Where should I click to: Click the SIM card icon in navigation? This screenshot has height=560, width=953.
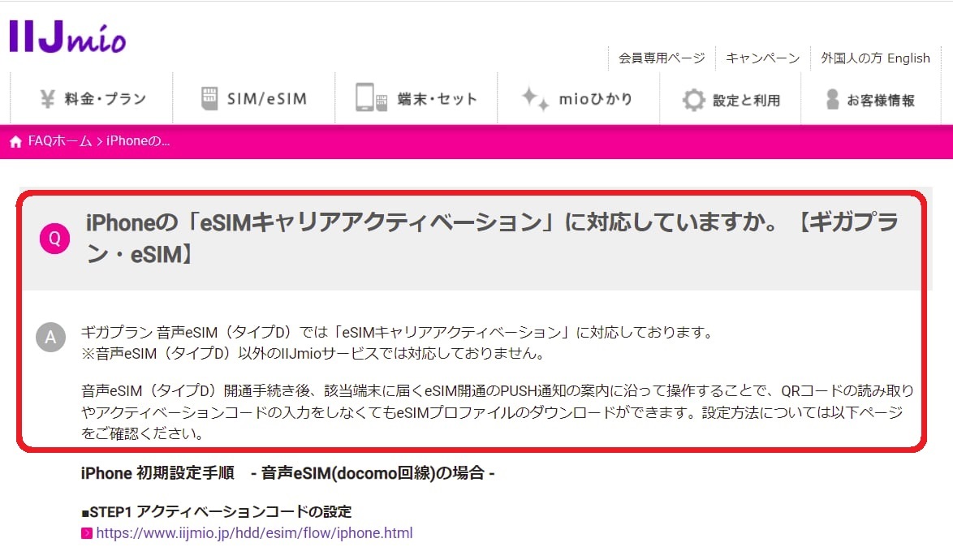tap(209, 97)
